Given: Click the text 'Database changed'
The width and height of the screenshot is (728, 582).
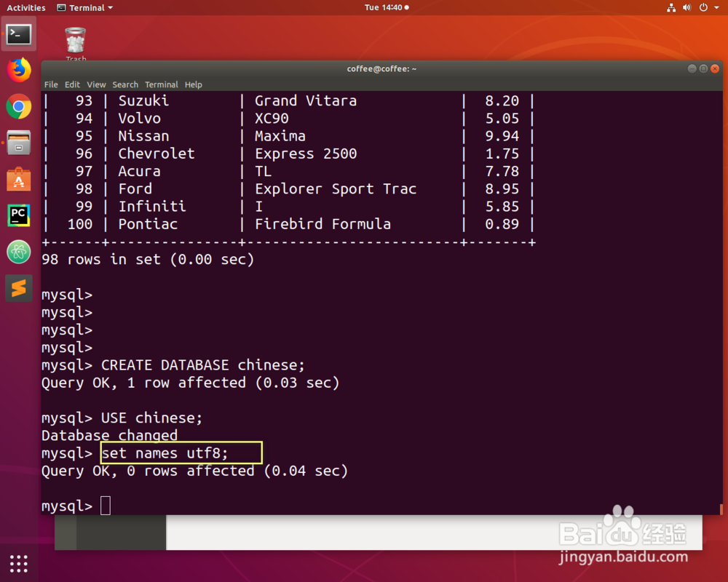Looking at the screenshot, I should tap(110, 436).
